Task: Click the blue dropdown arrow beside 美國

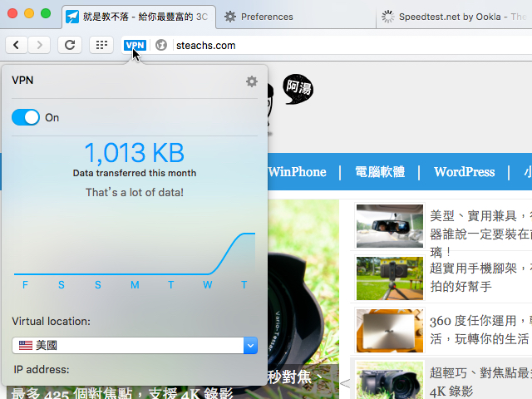Action: pos(250,345)
